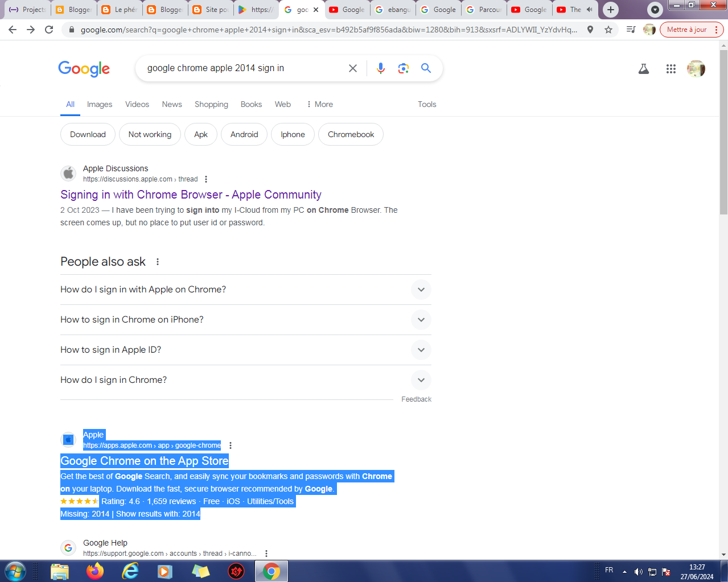Screen dimensions: 728x582
Task: Open the More search filters dropdown
Action: pyautogui.click(x=319, y=104)
